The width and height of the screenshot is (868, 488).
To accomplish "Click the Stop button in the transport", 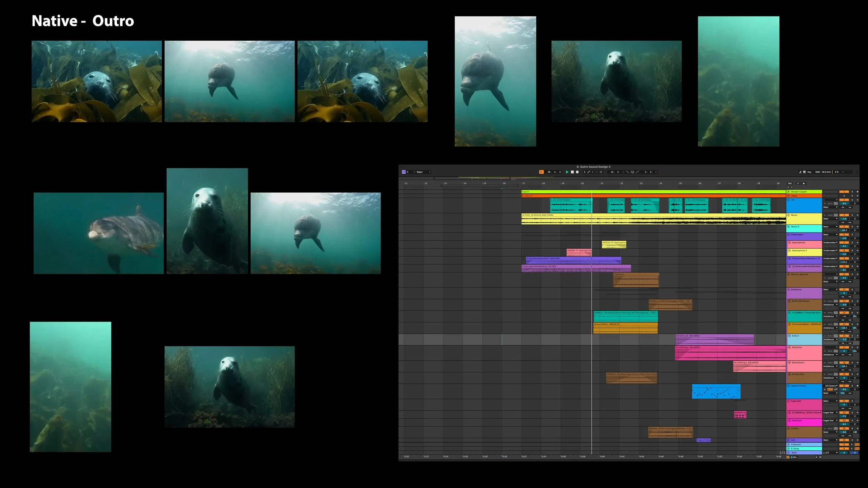I will coord(572,172).
